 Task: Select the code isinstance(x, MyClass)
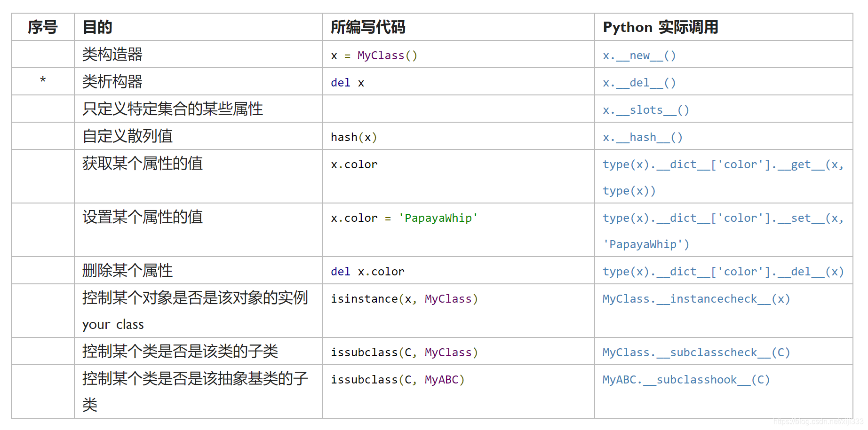click(404, 299)
